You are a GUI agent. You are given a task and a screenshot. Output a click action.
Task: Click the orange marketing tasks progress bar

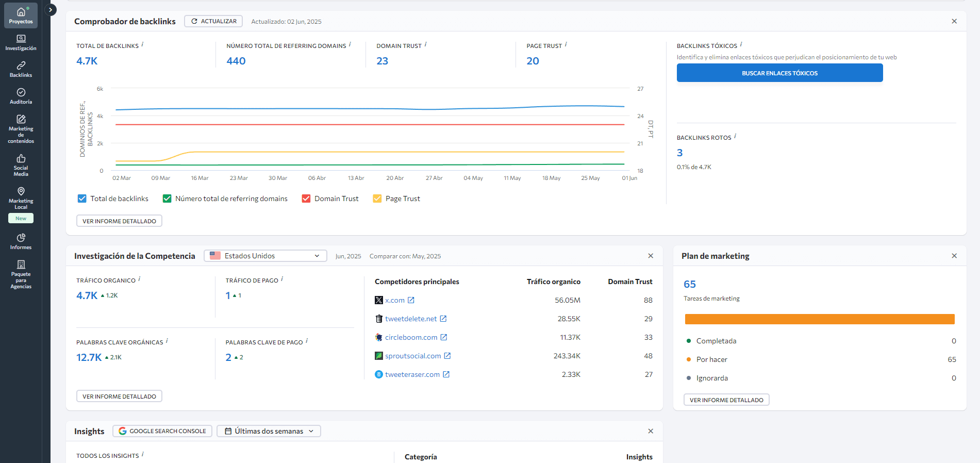pyautogui.click(x=820, y=319)
